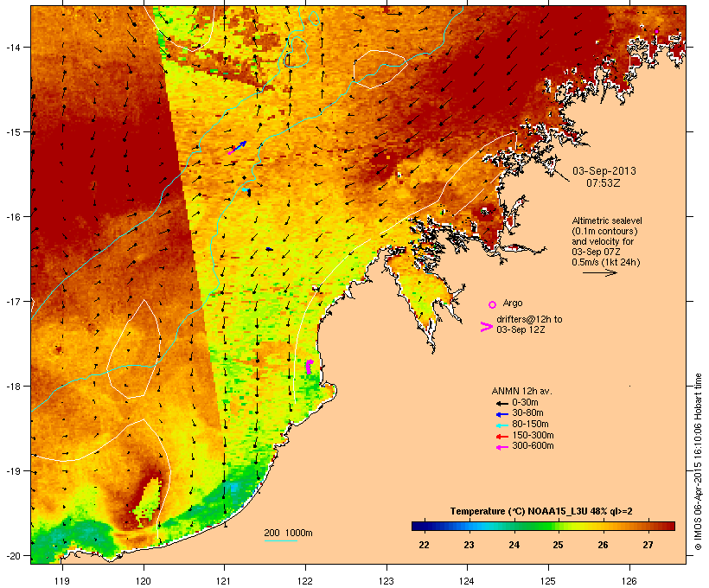Click the longitude axis label 123
This screenshot has height=588, width=709.
click(x=386, y=581)
